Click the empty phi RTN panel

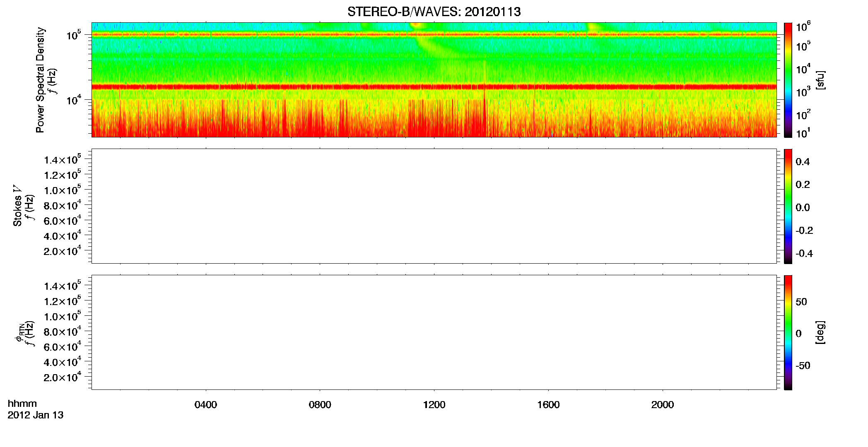pyautogui.click(x=434, y=332)
